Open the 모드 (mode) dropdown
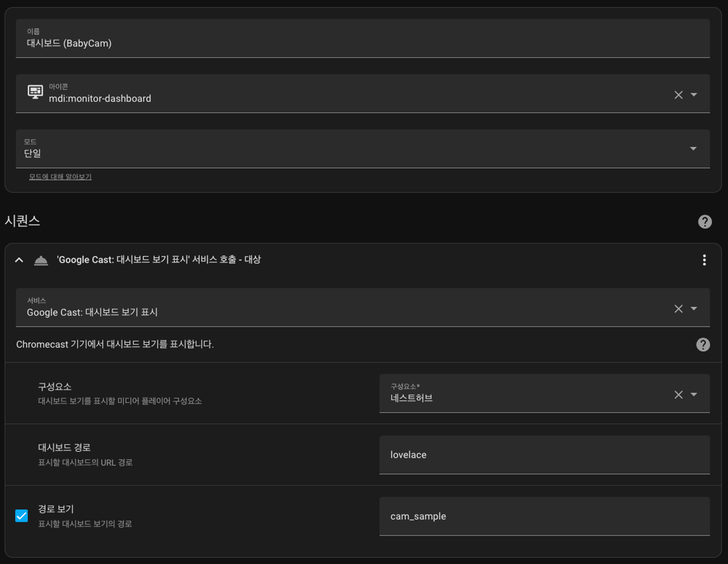The height and width of the screenshot is (564, 728). [363, 149]
